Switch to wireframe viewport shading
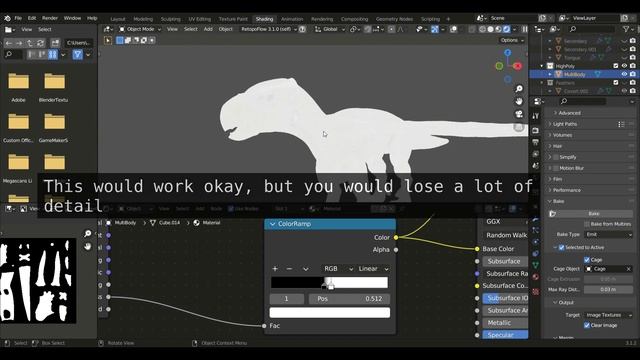Viewport: 640px width, 360px height. 482,29
